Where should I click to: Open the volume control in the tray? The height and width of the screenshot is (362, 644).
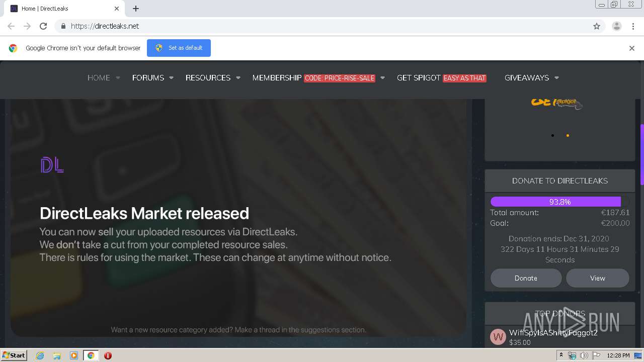pyautogui.click(x=584, y=355)
